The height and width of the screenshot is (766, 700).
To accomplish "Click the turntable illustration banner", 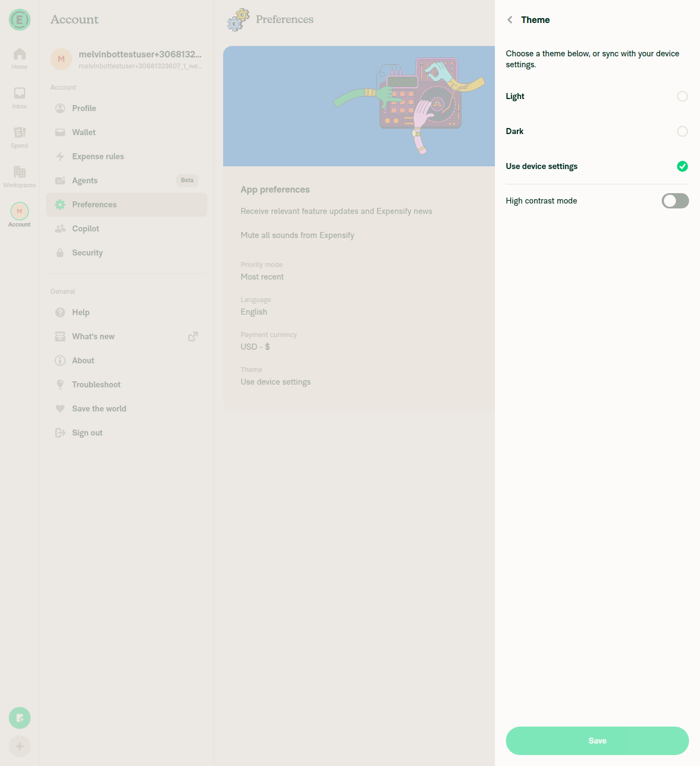I will pos(359,106).
